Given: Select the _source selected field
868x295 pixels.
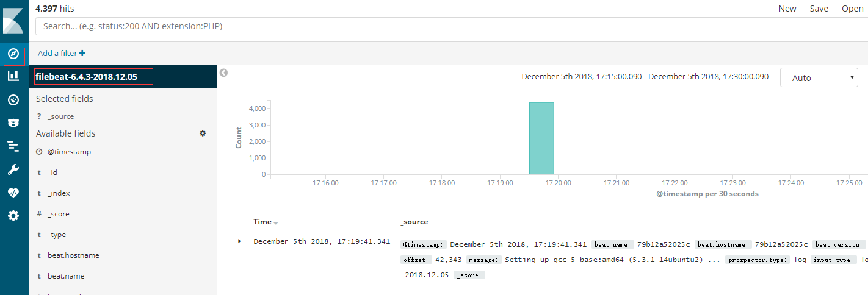Looking at the screenshot, I should [x=60, y=116].
